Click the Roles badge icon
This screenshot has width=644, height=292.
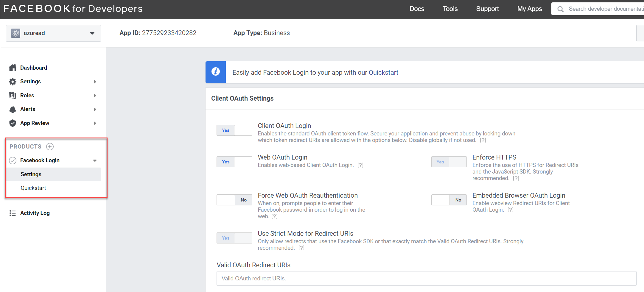point(13,95)
